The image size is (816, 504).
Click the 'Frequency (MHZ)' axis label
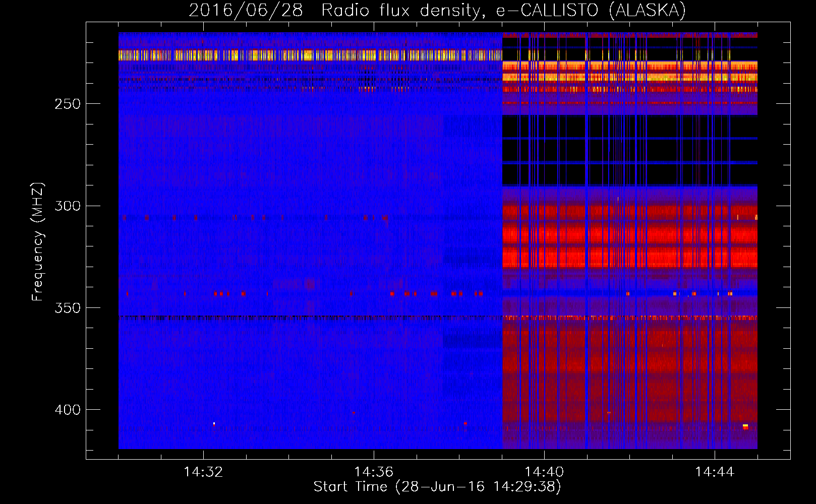tap(38, 242)
